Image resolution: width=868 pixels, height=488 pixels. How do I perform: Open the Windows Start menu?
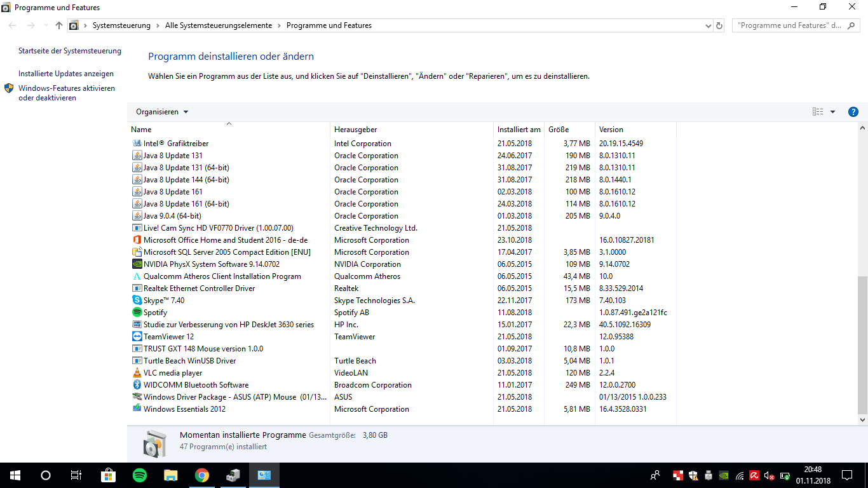[15, 475]
